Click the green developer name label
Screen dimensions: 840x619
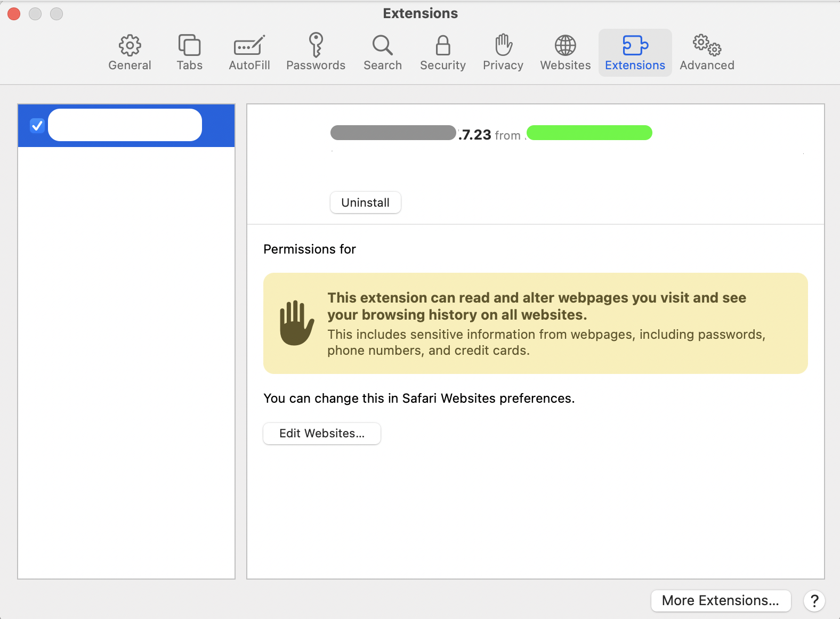click(x=589, y=133)
